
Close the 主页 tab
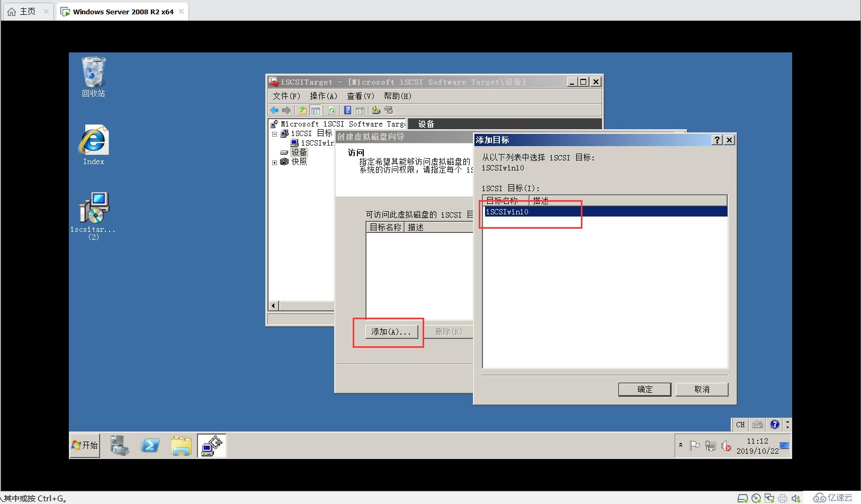click(x=47, y=12)
